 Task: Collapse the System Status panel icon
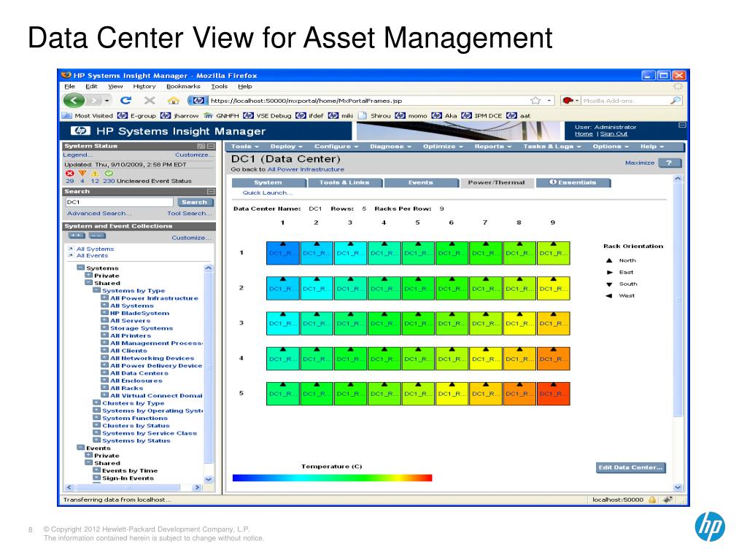211,146
